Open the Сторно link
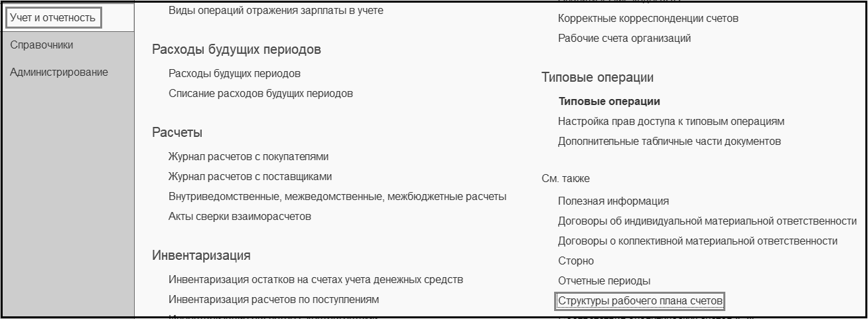868x319 pixels. (x=576, y=261)
